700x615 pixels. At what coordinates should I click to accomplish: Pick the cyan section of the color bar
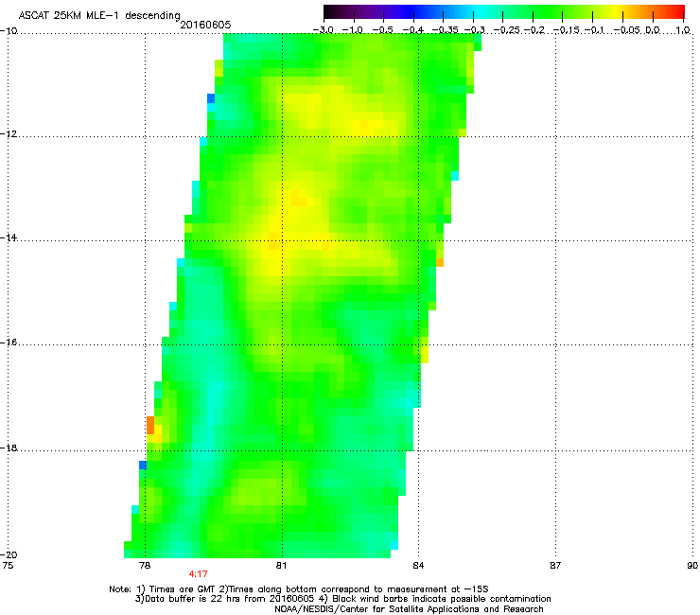(478, 11)
